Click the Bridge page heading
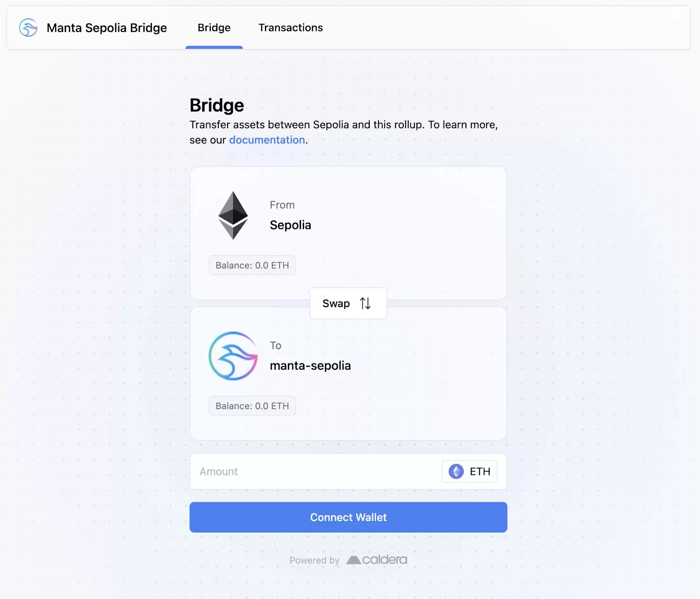Screen dimensions: 700x599 217,105
